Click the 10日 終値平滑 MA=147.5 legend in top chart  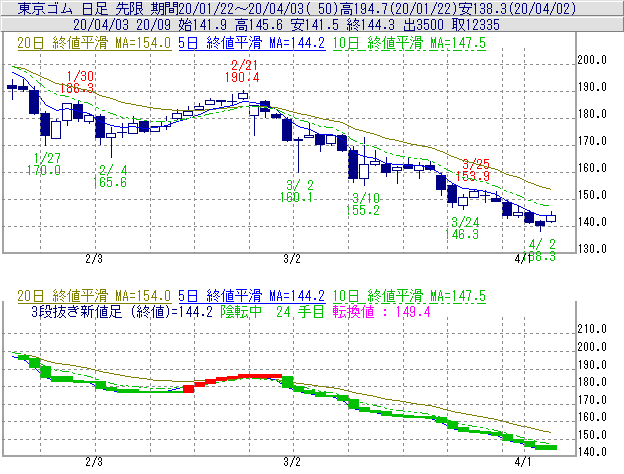click(409, 43)
